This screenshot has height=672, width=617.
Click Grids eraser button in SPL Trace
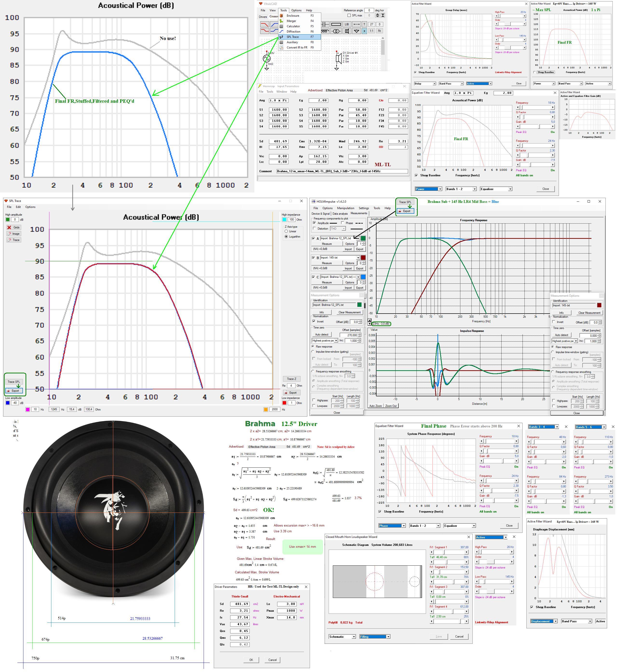pos(14,227)
